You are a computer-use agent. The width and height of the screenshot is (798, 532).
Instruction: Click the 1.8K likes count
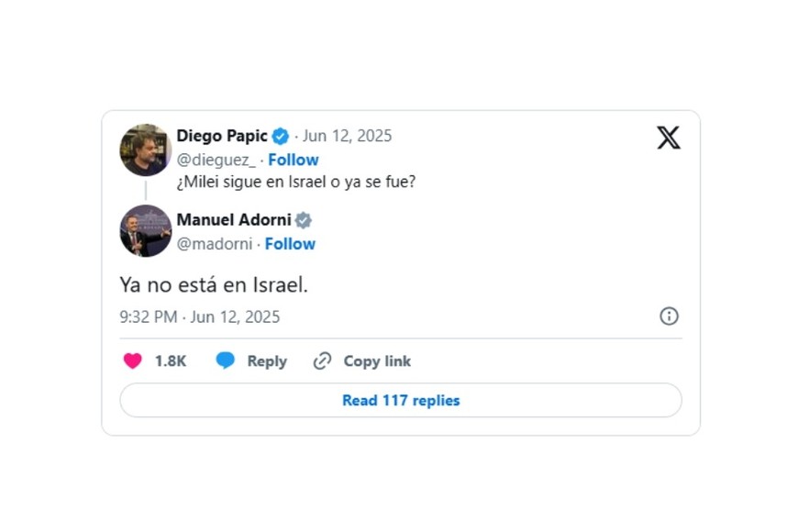[x=171, y=361]
